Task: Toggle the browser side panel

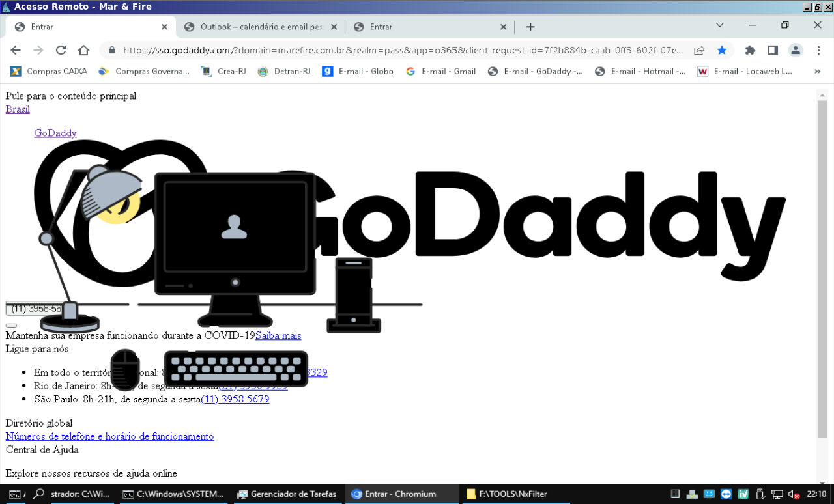Action: [x=773, y=50]
